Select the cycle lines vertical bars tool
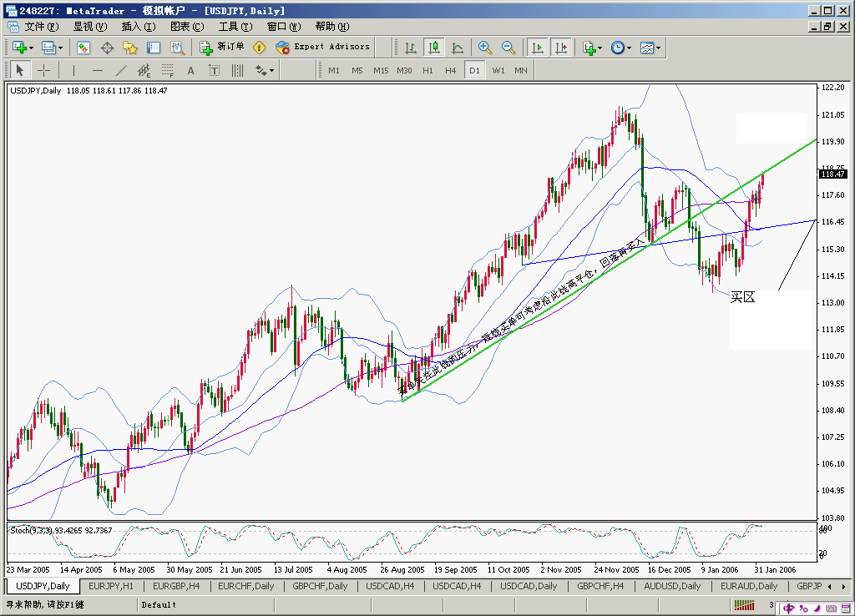 [x=237, y=70]
